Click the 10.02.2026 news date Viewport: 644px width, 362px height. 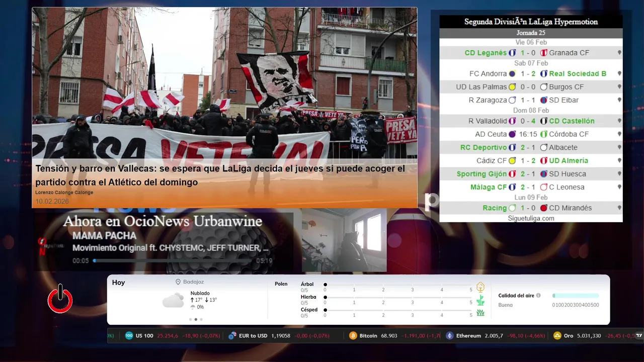coord(52,202)
